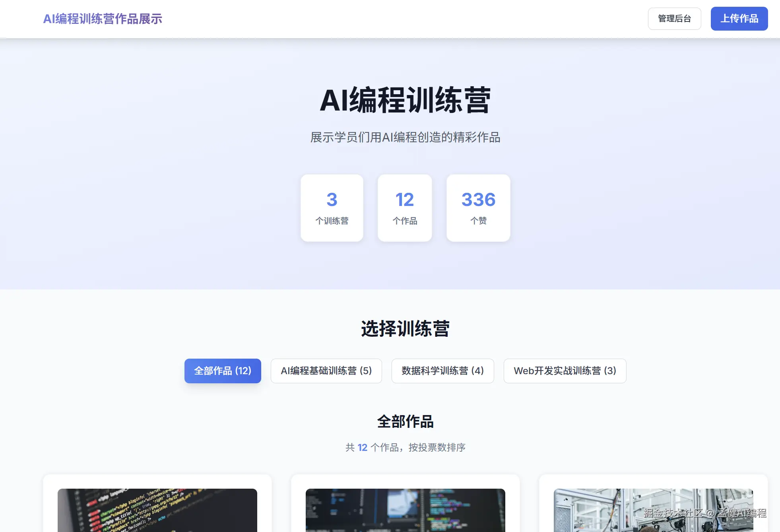
Task: Filter by AI编程基础训练营 (5)
Action: point(326,371)
